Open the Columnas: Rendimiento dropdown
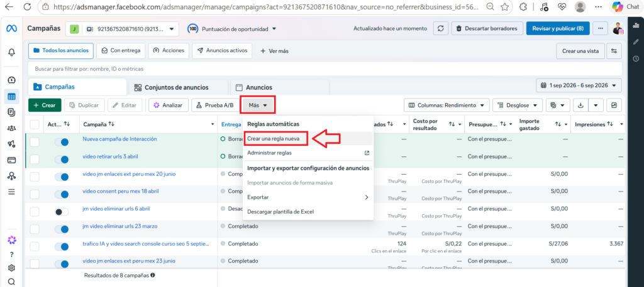Viewport: 644px width, 287px height. coord(447,106)
